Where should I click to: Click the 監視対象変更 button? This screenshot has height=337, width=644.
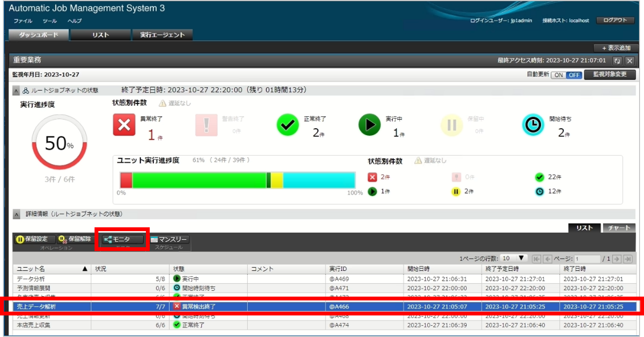tap(610, 74)
